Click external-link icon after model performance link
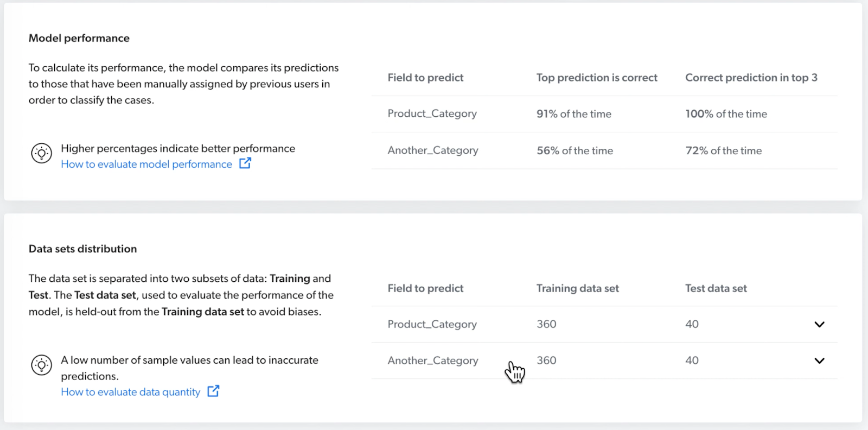The image size is (868, 430). point(245,163)
